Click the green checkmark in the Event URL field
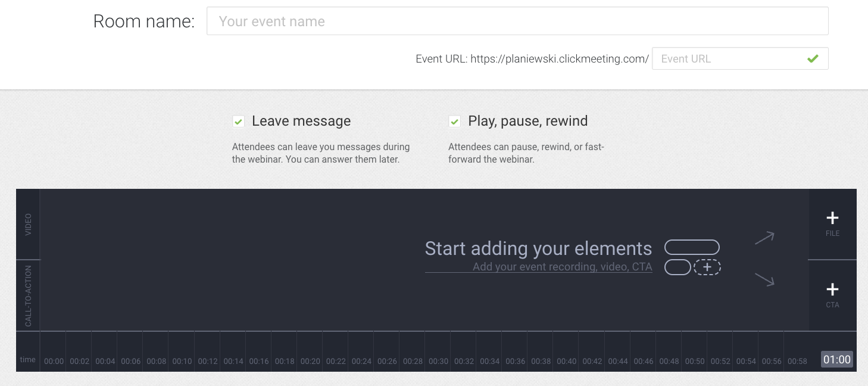This screenshot has height=386, width=868. pyautogui.click(x=813, y=58)
